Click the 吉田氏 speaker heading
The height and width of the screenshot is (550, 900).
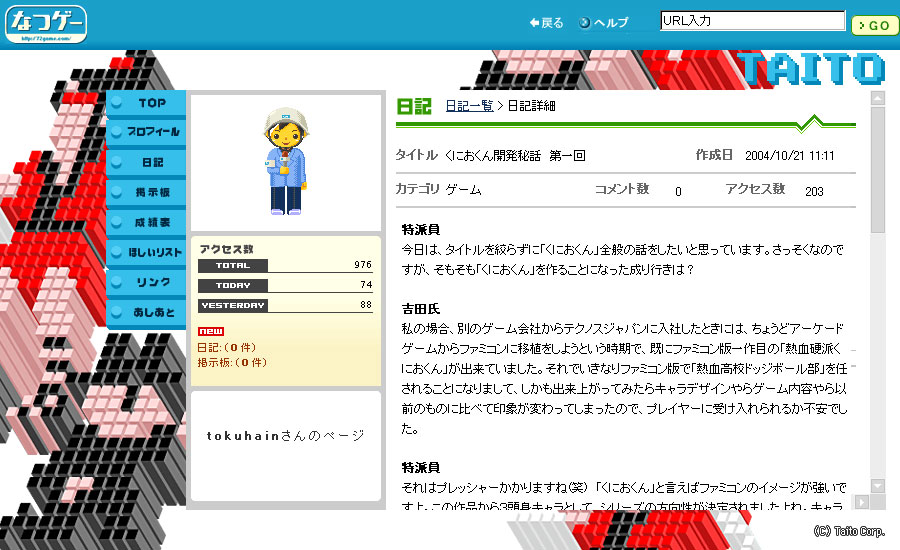coord(421,309)
